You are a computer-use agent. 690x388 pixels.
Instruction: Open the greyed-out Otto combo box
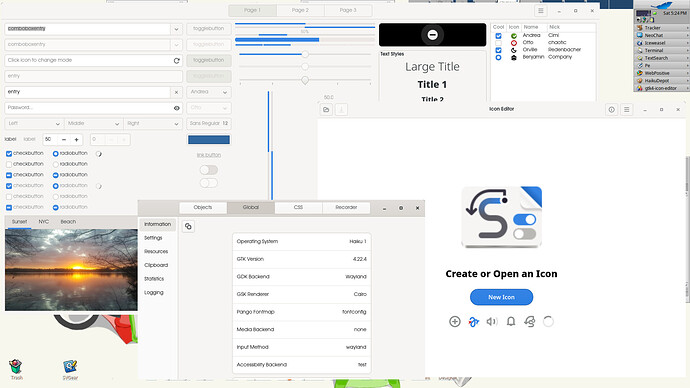(x=209, y=108)
